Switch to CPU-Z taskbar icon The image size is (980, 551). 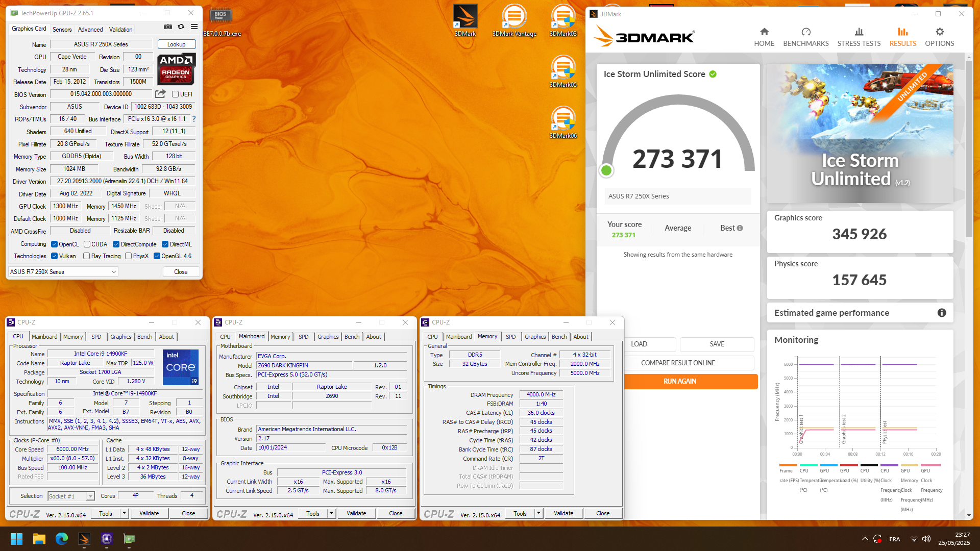click(x=107, y=539)
